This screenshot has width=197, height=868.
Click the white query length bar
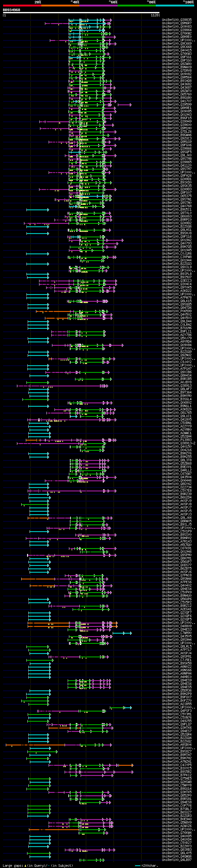point(81,13)
